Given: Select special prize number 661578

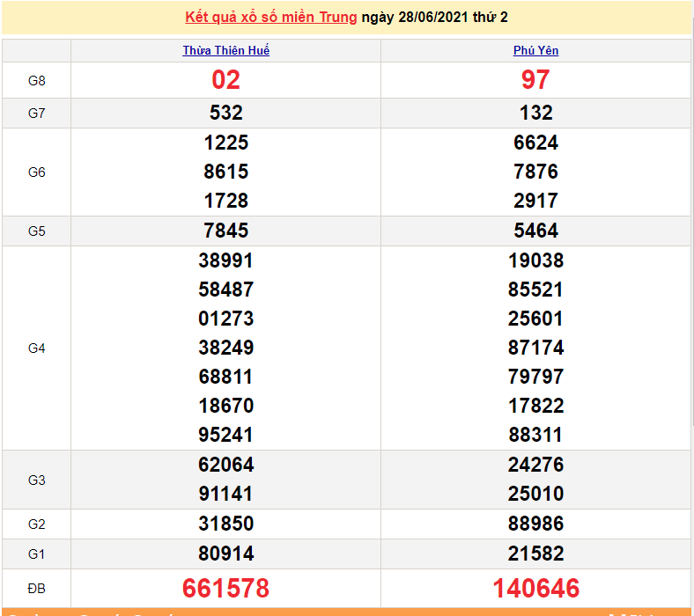Looking at the screenshot, I should (x=225, y=588).
